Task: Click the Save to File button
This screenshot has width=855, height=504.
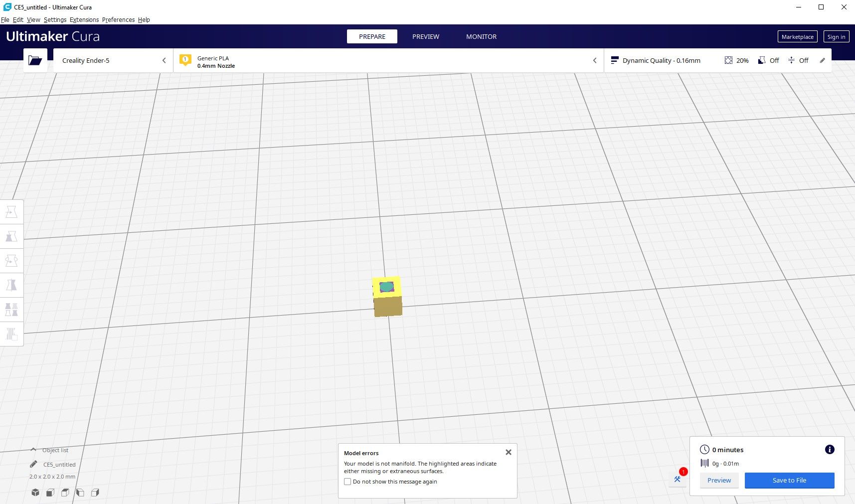Action: (x=789, y=481)
